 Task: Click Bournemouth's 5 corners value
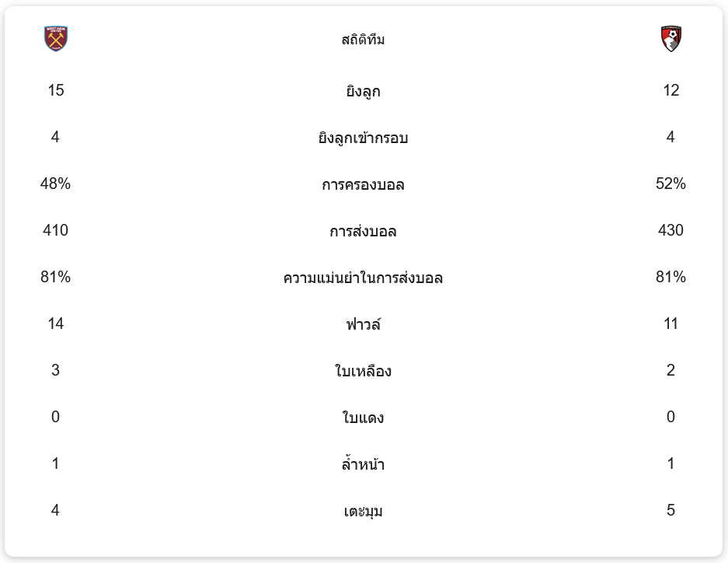coord(671,510)
